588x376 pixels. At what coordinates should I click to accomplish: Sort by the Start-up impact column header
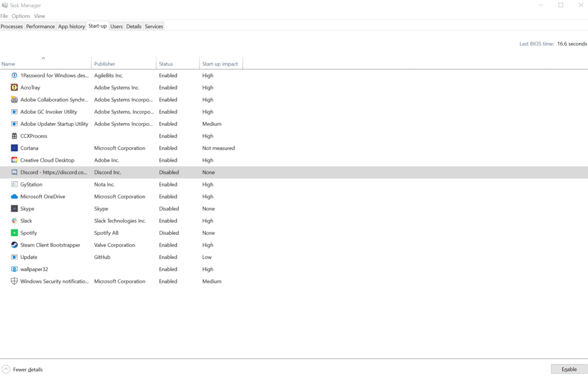point(221,64)
